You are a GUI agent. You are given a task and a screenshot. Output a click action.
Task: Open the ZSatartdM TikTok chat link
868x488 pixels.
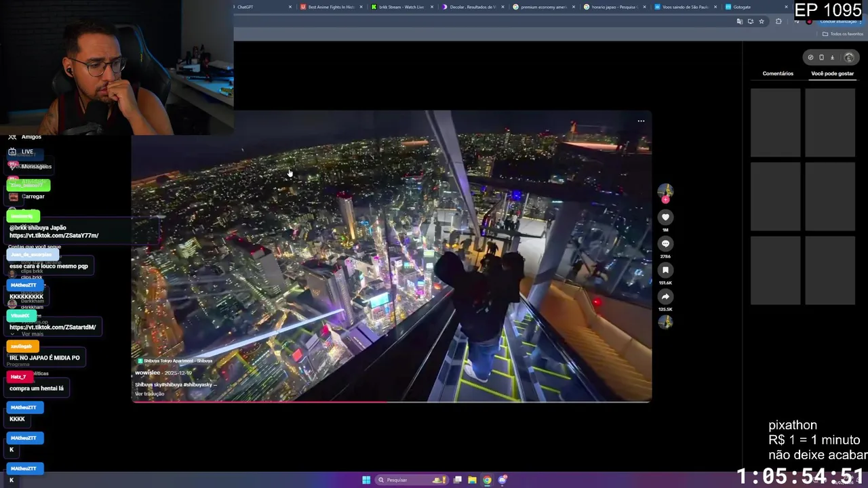[52, 327]
